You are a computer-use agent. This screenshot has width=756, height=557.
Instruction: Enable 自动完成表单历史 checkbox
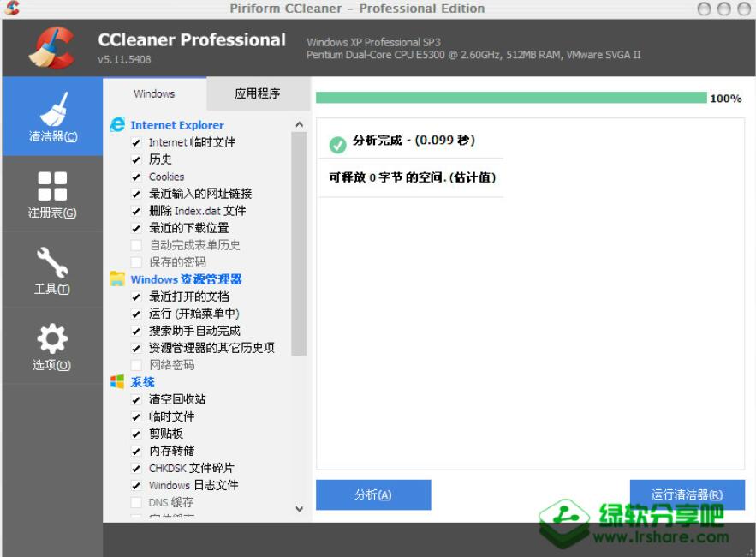pos(136,245)
